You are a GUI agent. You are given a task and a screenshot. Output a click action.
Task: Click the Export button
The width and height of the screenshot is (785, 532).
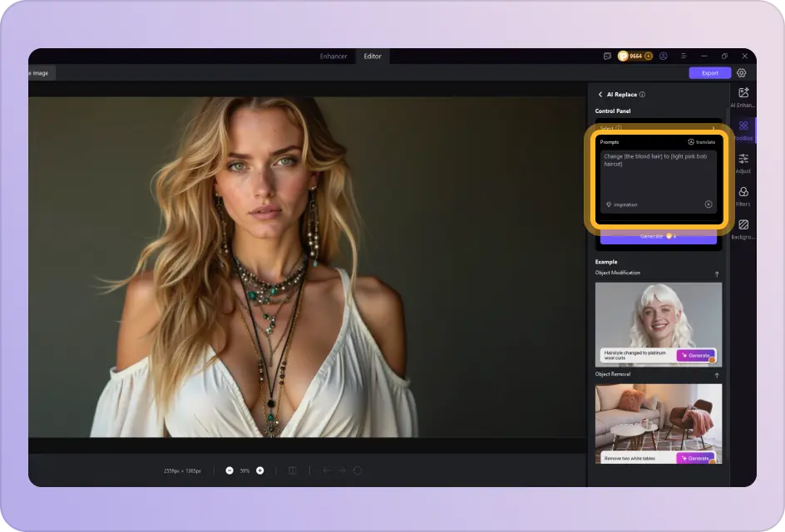(x=709, y=73)
